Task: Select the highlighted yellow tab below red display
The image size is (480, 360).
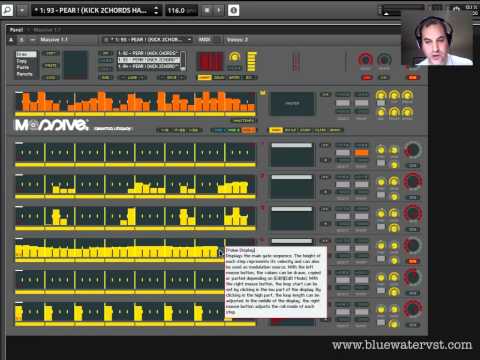Action: (x=204, y=77)
